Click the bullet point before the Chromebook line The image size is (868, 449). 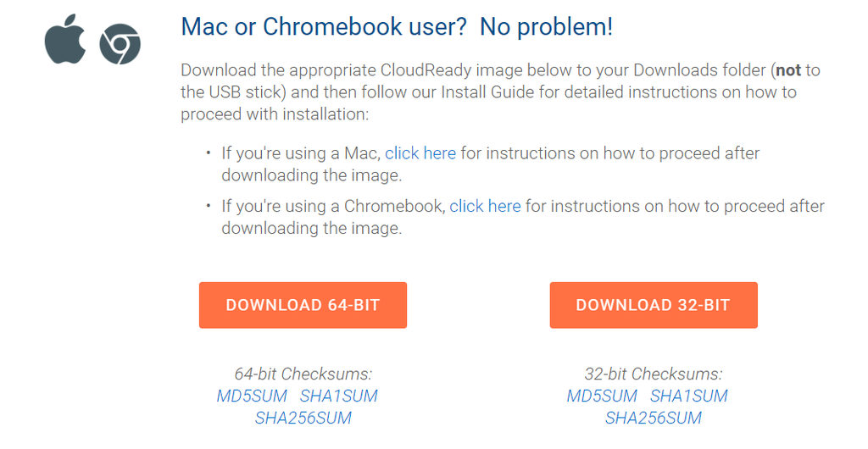click(x=209, y=205)
